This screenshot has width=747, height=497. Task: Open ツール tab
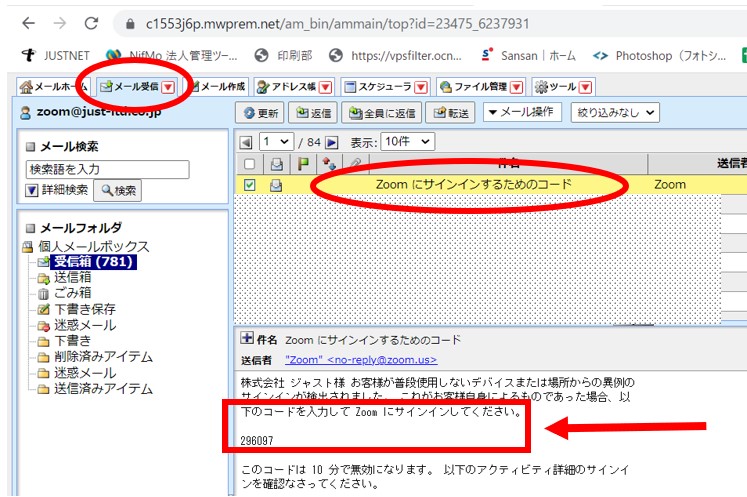[555, 87]
